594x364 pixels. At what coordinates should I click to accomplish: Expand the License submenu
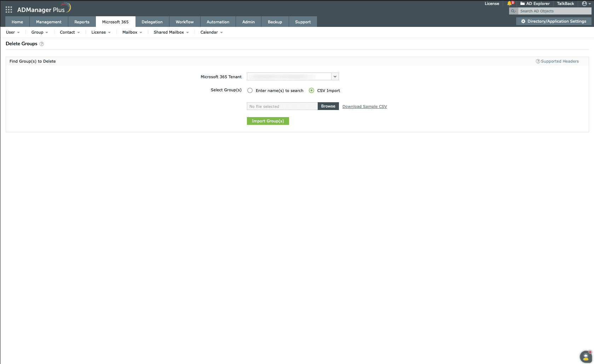[x=101, y=33]
